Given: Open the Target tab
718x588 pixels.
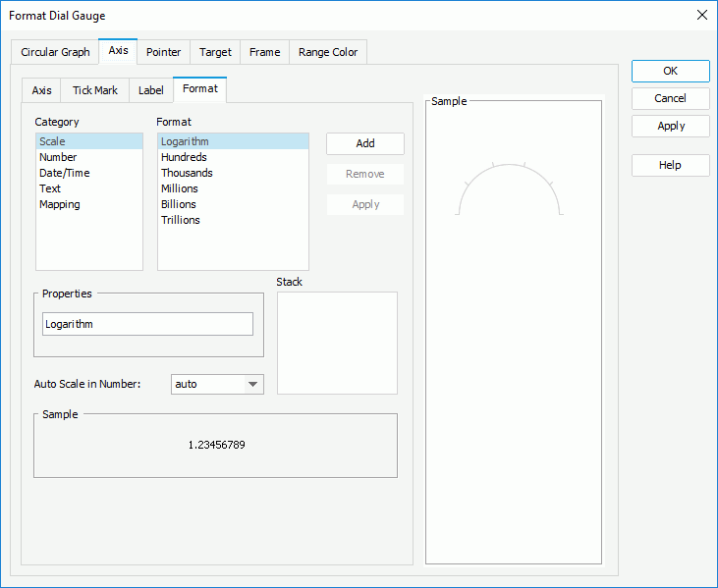Looking at the screenshot, I should pos(215,52).
